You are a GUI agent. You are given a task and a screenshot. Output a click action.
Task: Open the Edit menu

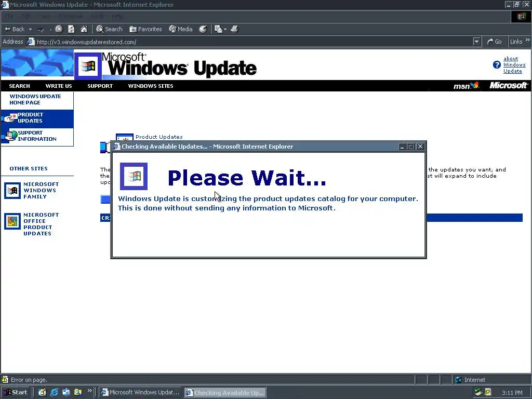(26, 16)
